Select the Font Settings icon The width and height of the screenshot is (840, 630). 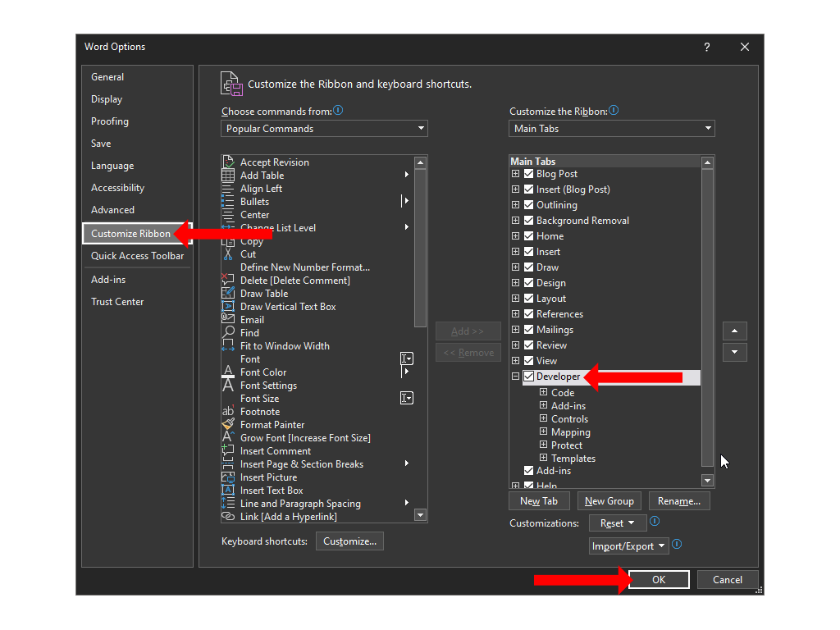[228, 386]
